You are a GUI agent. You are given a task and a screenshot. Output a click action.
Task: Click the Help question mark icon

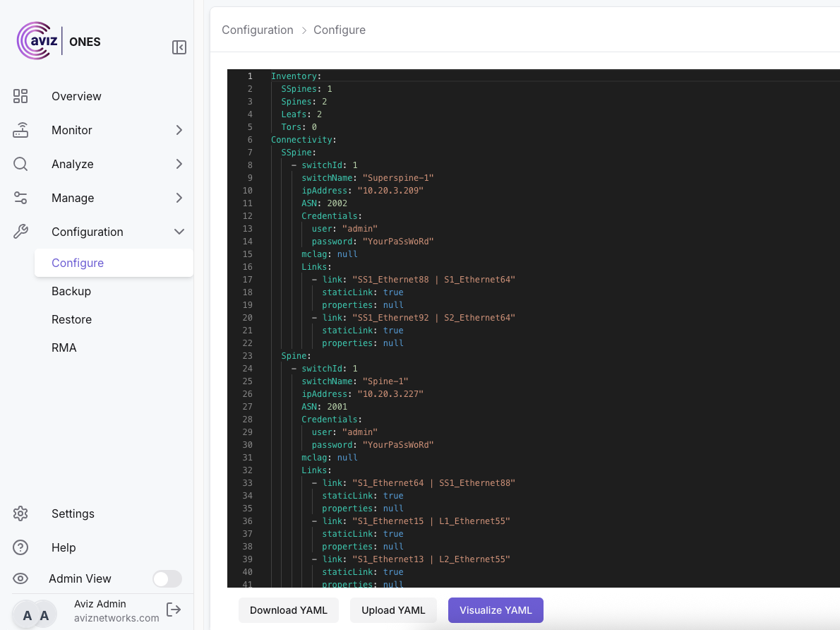coord(20,547)
